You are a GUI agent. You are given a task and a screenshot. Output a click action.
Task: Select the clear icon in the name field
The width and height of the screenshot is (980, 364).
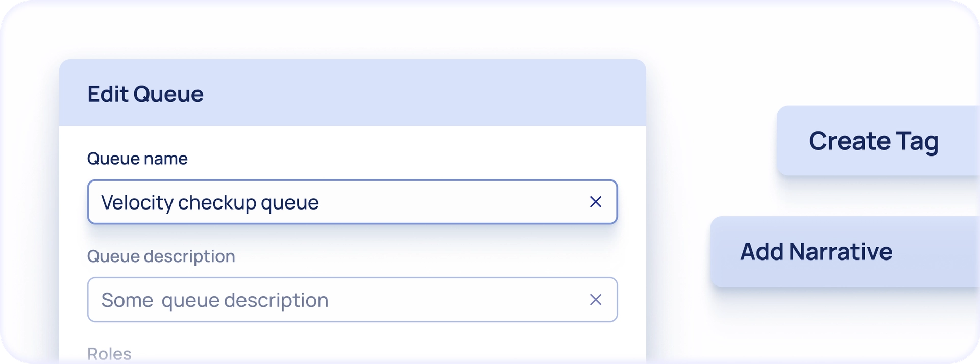tap(596, 202)
